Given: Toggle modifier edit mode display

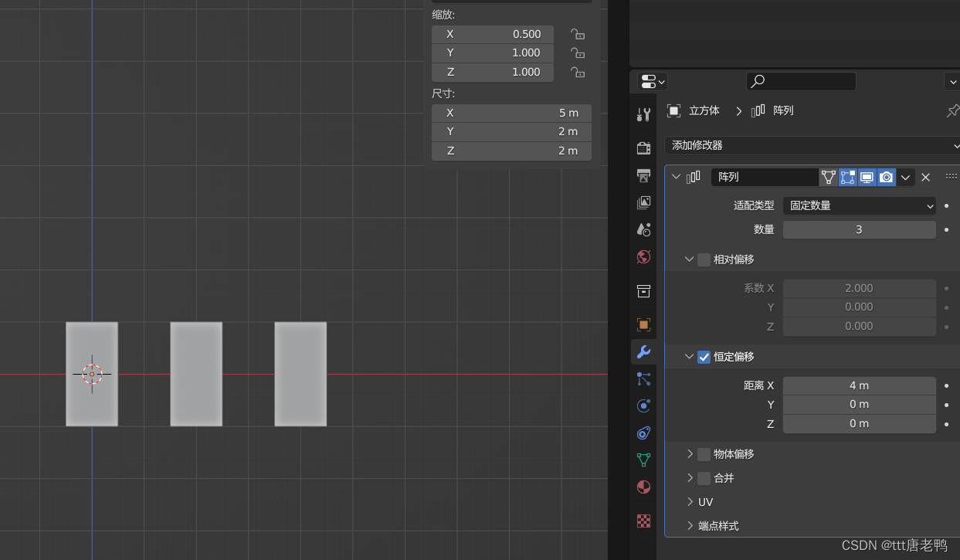Looking at the screenshot, I should coord(847,177).
